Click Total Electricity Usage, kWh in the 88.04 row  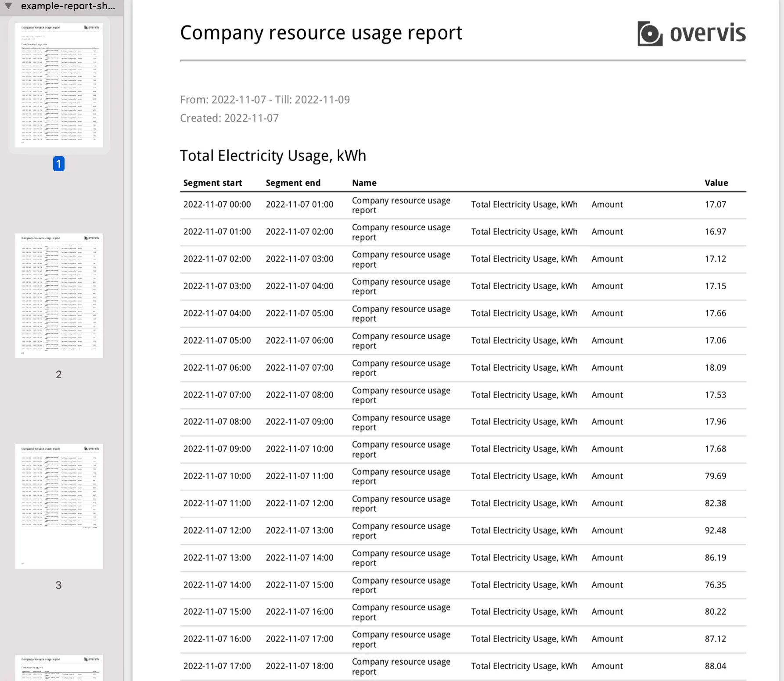(525, 666)
